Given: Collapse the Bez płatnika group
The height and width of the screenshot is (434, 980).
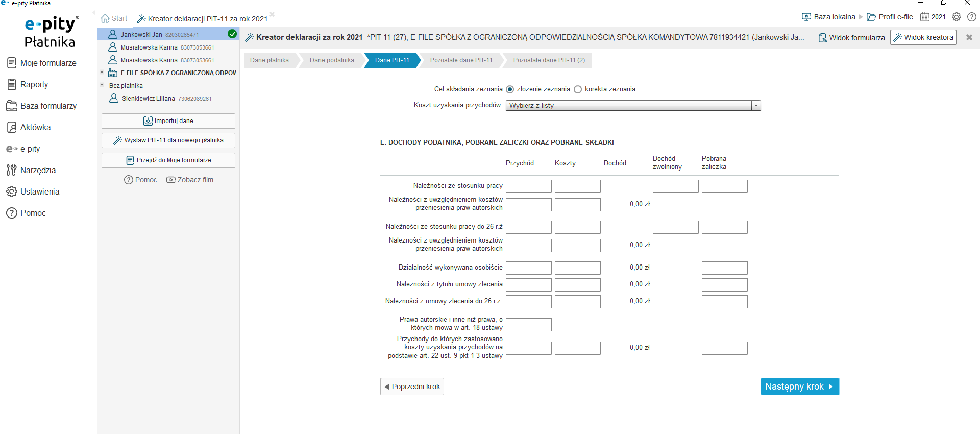Looking at the screenshot, I should pyautogui.click(x=102, y=85).
